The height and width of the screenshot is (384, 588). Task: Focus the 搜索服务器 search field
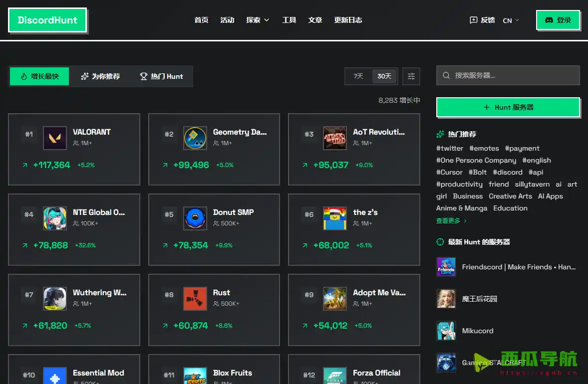508,76
